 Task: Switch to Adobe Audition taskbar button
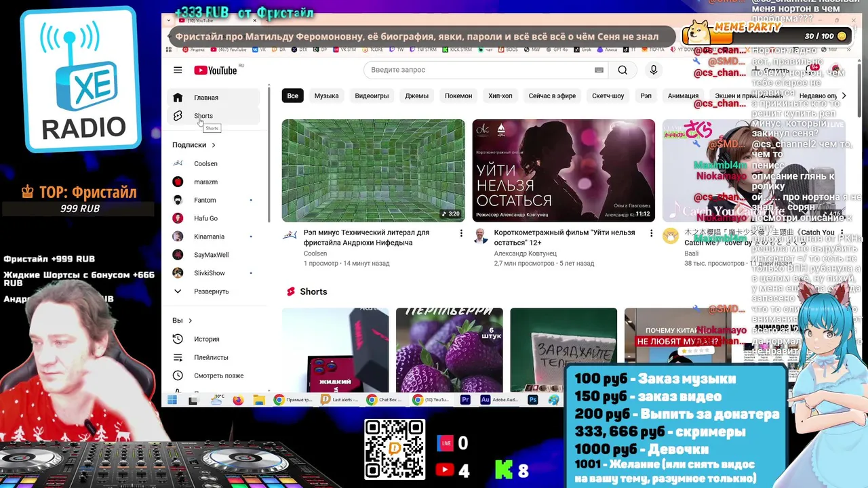click(499, 400)
